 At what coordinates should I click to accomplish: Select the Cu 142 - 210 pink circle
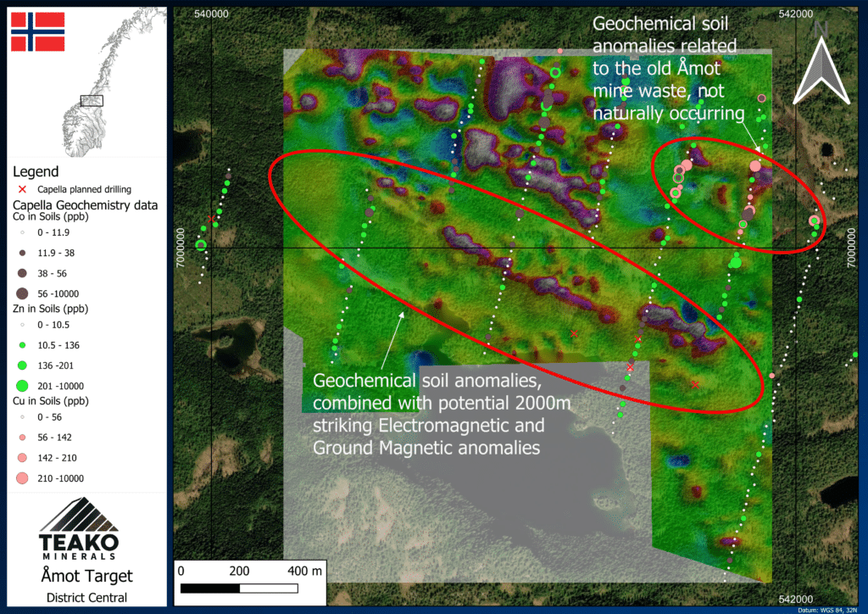(22, 458)
